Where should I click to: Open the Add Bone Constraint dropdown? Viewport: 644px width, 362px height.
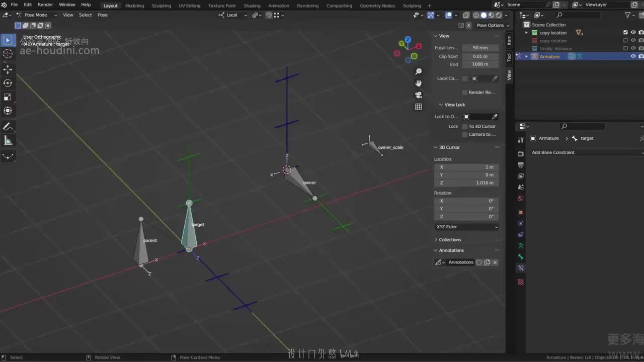pos(586,152)
